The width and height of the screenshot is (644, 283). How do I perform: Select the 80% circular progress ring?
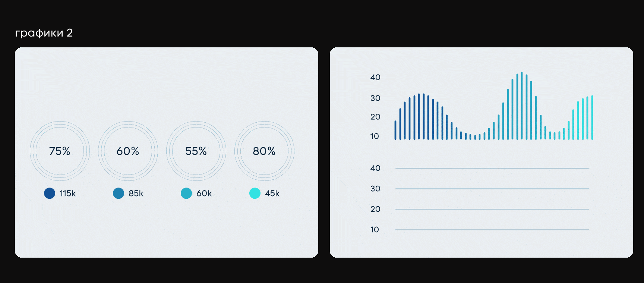264,151
